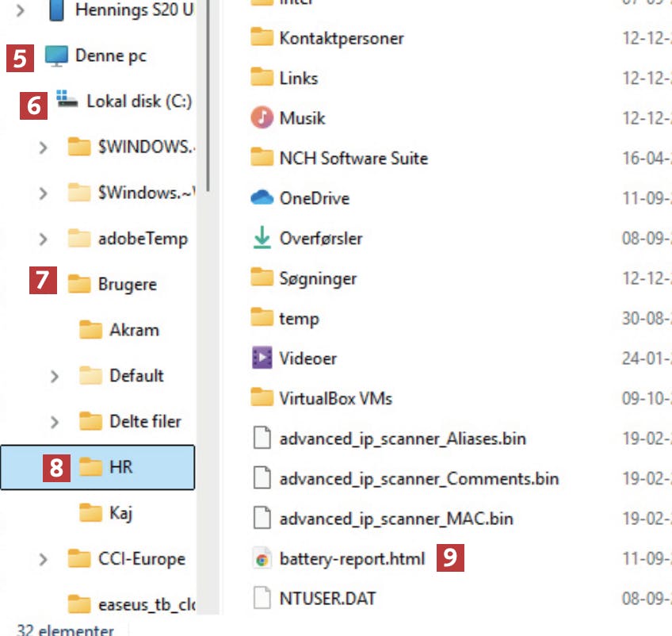Select advanced_ip_scanner_MAC.bin file
Image resolution: width=672 pixels, height=636 pixels.
coord(395,519)
